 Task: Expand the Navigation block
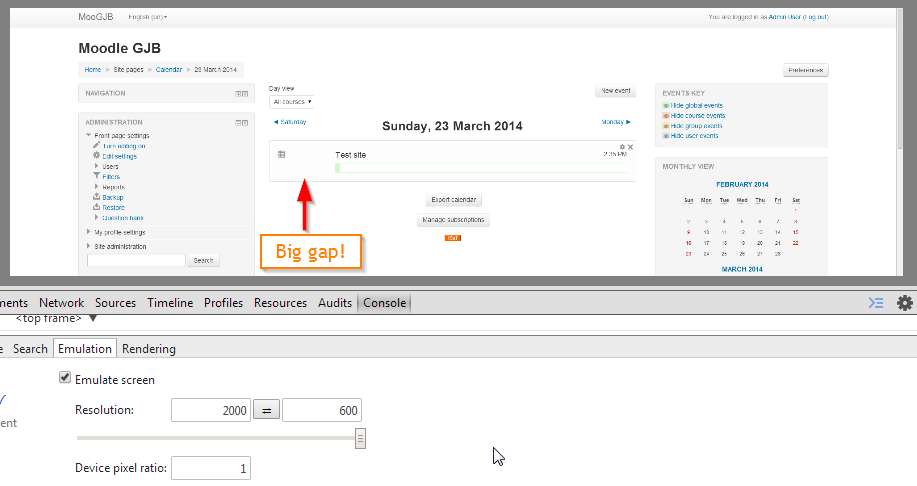(x=238, y=94)
